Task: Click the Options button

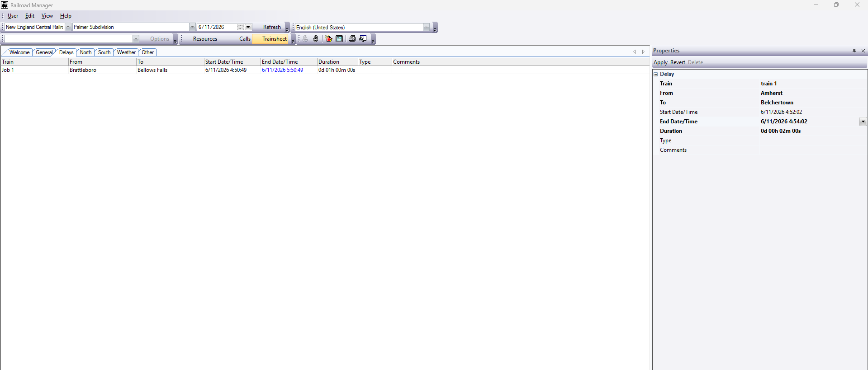Action: pos(160,39)
